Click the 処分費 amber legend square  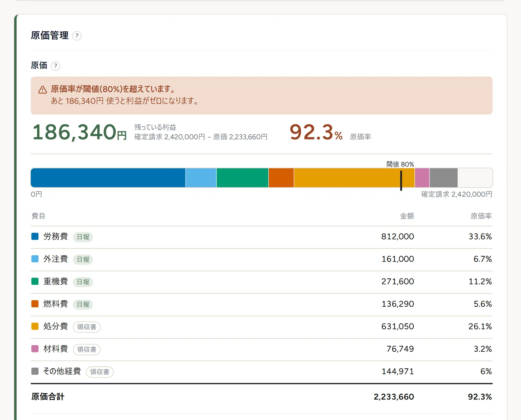35,326
